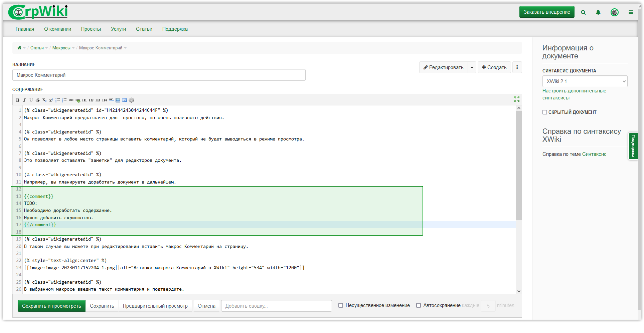Viewport: 644px width, 333px height.
Task: Focus the autosave minutes interval field
Action: click(x=488, y=306)
